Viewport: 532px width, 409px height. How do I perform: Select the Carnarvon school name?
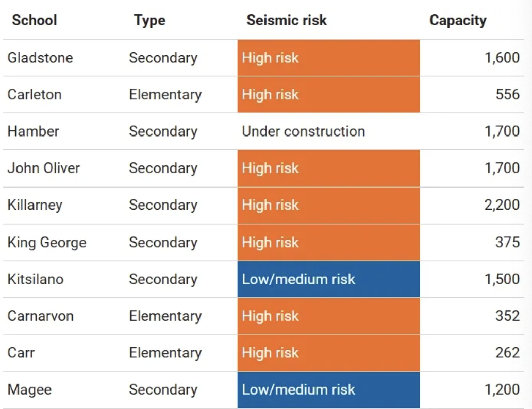pos(41,316)
